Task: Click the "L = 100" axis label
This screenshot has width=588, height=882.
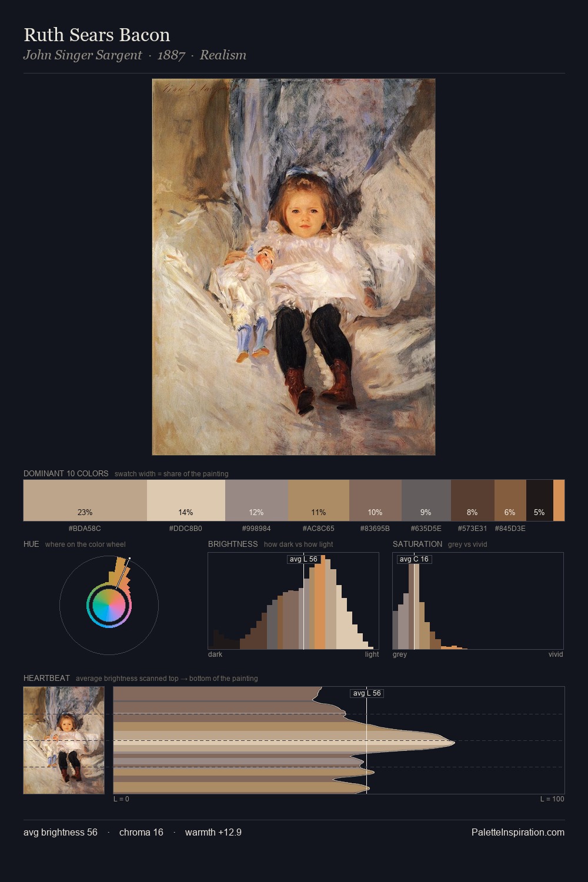Action: pyautogui.click(x=552, y=799)
